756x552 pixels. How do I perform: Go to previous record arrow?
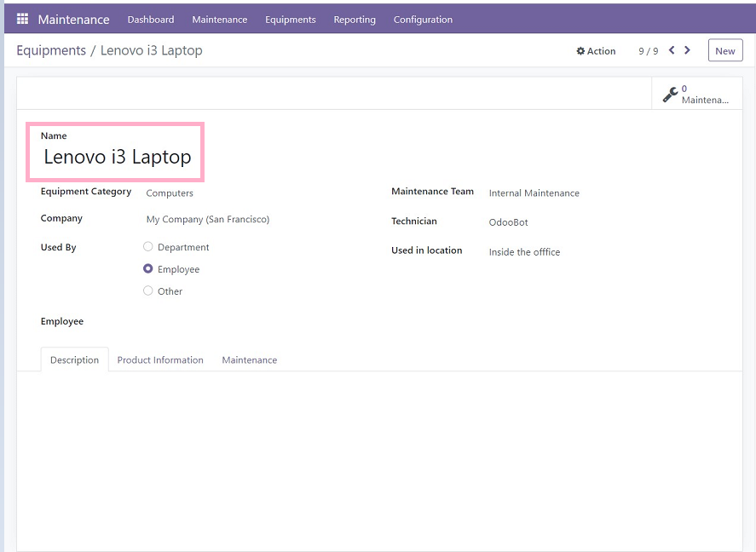(672, 50)
